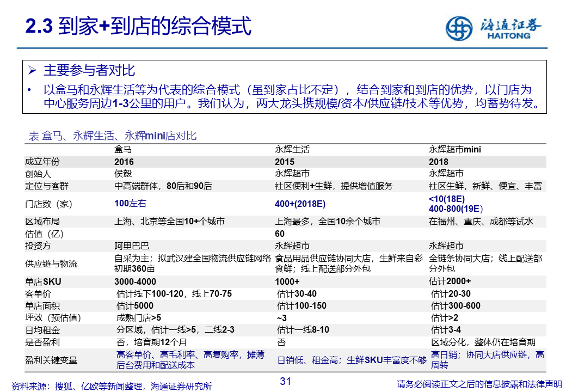Click the cell "上海最多，全国10余个城市"
The width and height of the screenshot is (566, 392).
pos(328,221)
